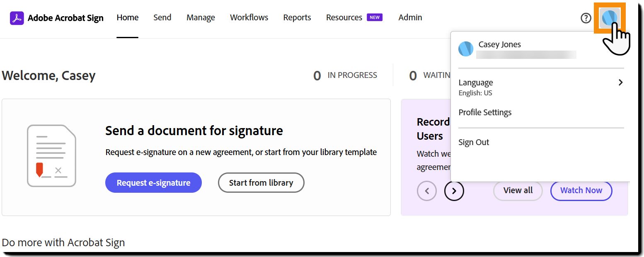
Task: Open the Reports tab
Action: (x=297, y=17)
